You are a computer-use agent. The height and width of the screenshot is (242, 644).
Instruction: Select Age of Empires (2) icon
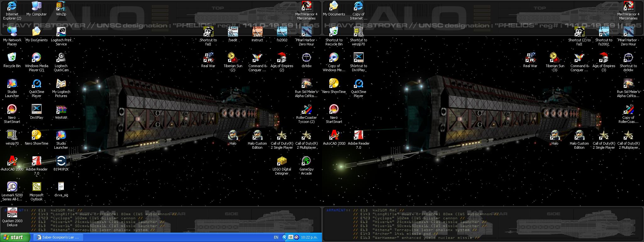(x=282, y=62)
